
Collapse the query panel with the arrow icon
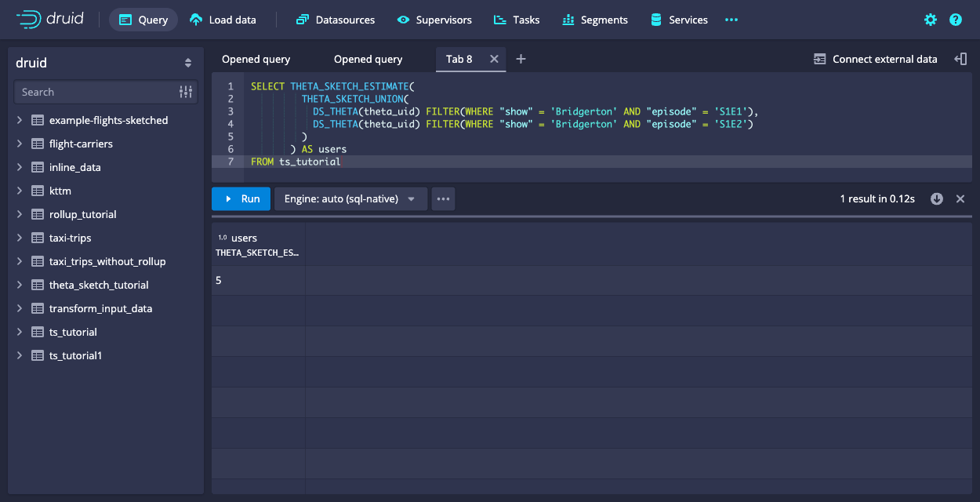pos(960,59)
